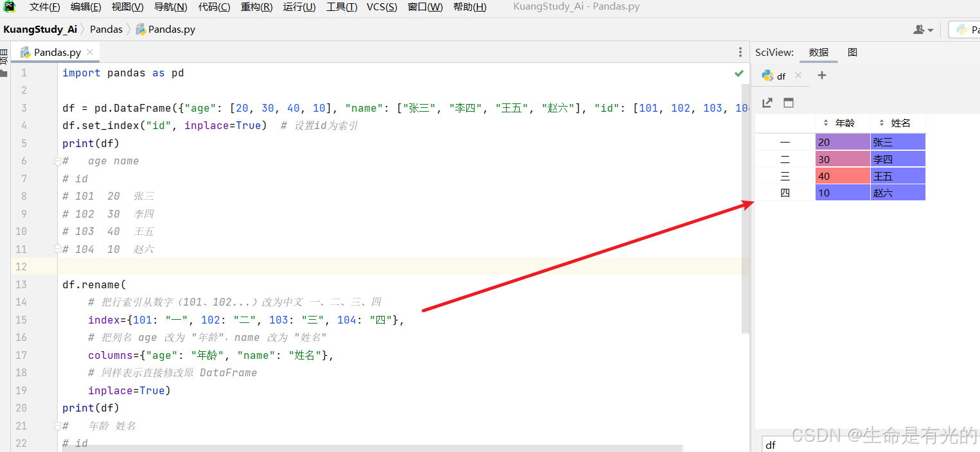
Task: Click the columns= mapping line 17
Action: coord(211,355)
